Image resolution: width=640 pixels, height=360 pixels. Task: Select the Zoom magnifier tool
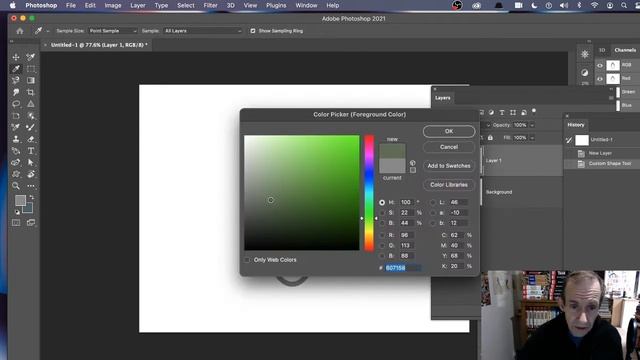tap(16, 186)
